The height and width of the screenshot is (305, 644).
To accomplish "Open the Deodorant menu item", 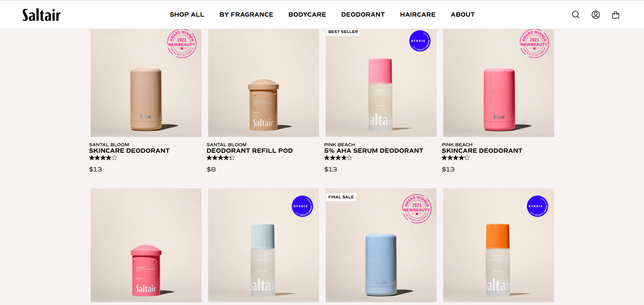I will [x=363, y=15].
